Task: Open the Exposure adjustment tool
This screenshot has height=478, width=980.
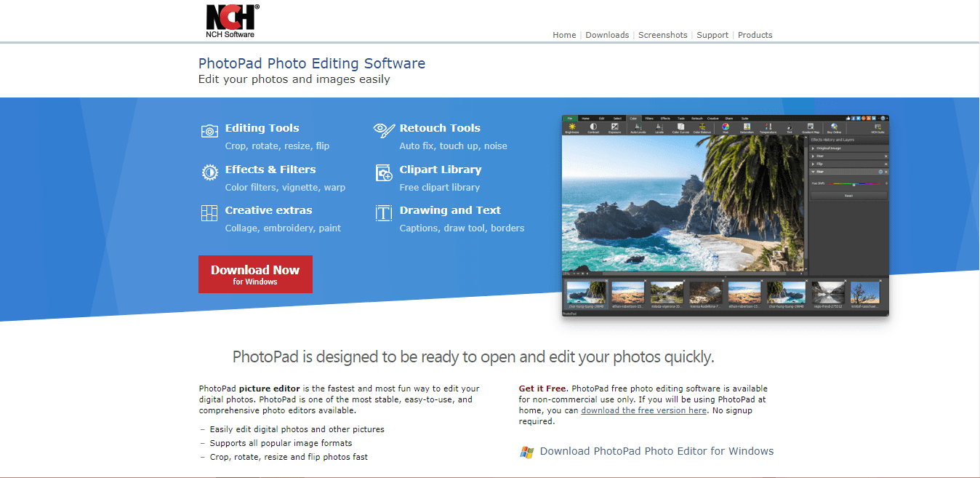Action: (614, 128)
